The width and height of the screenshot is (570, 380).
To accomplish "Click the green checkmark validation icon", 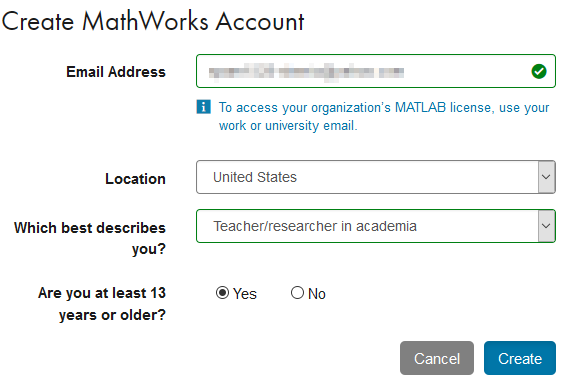I will pos(538,71).
